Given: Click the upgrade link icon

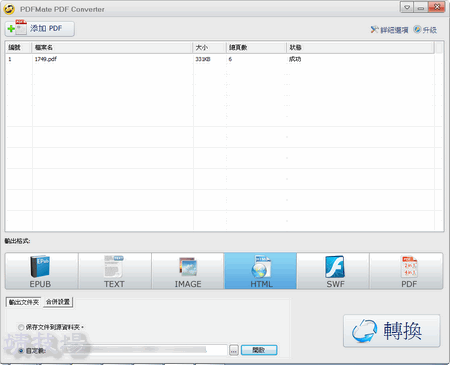Looking at the screenshot, I should pos(417,30).
